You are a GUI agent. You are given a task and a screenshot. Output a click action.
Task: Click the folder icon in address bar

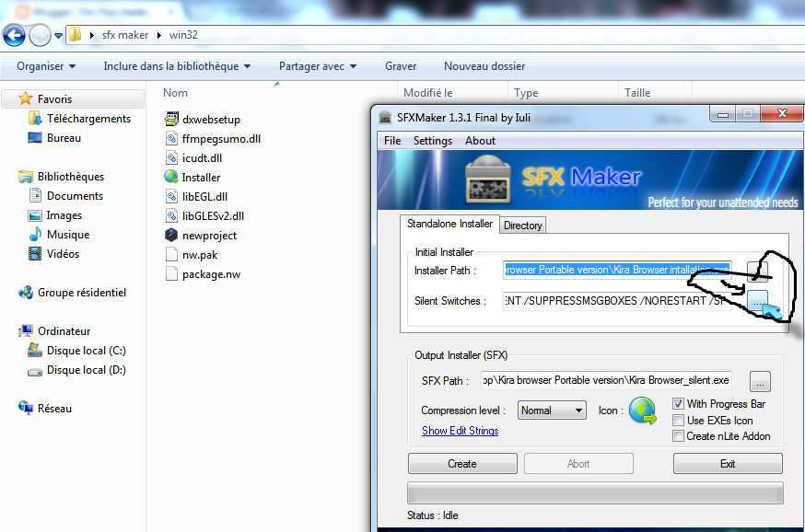[x=75, y=35]
